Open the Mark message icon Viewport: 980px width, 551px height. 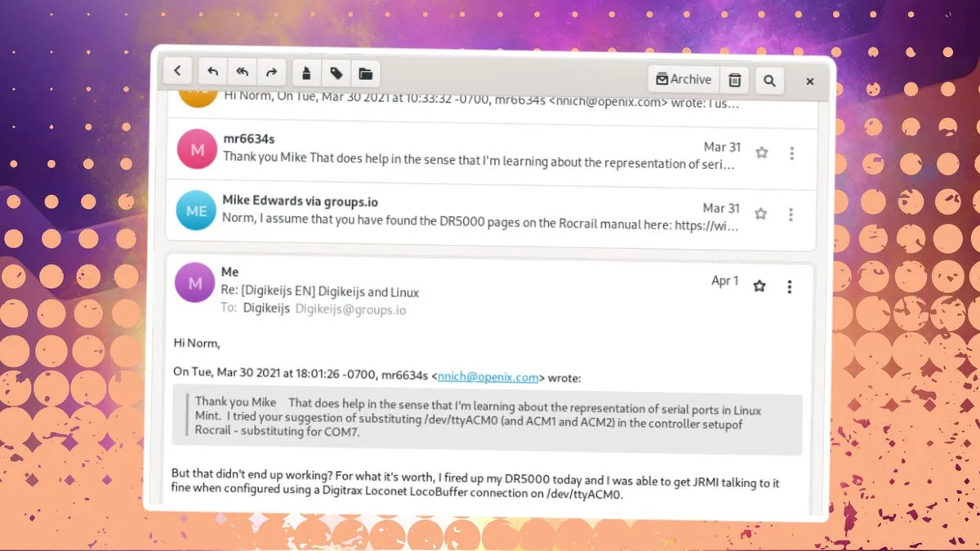tap(306, 73)
